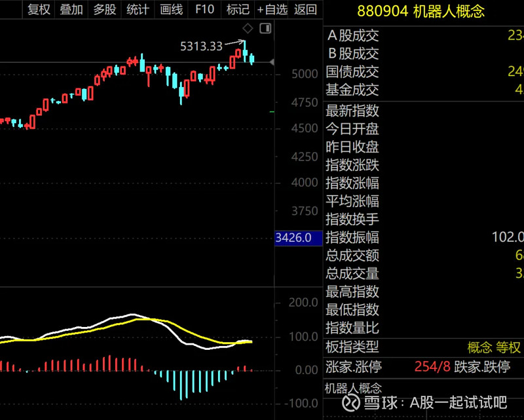
Task: Click the 4750 price axis label
Action: point(305,102)
